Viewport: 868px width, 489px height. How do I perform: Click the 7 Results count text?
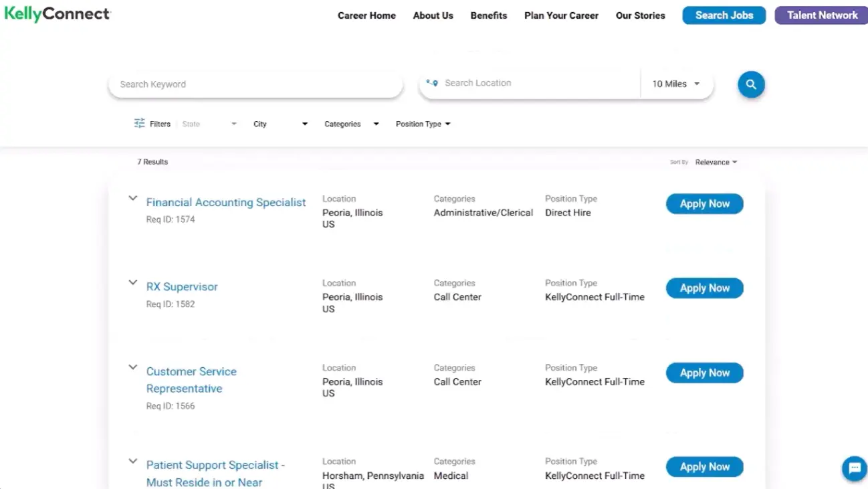pyautogui.click(x=152, y=162)
